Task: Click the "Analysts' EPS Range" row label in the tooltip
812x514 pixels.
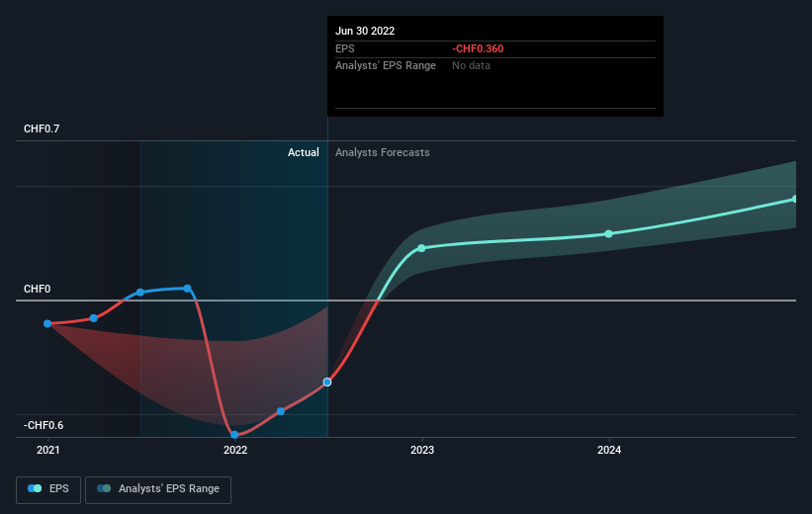Action: tap(386, 66)
